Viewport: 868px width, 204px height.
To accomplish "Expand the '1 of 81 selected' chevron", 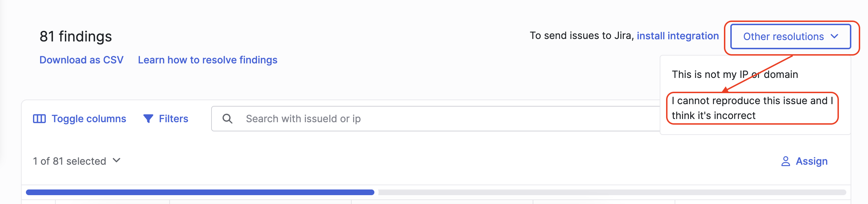I will click(116, 160).
